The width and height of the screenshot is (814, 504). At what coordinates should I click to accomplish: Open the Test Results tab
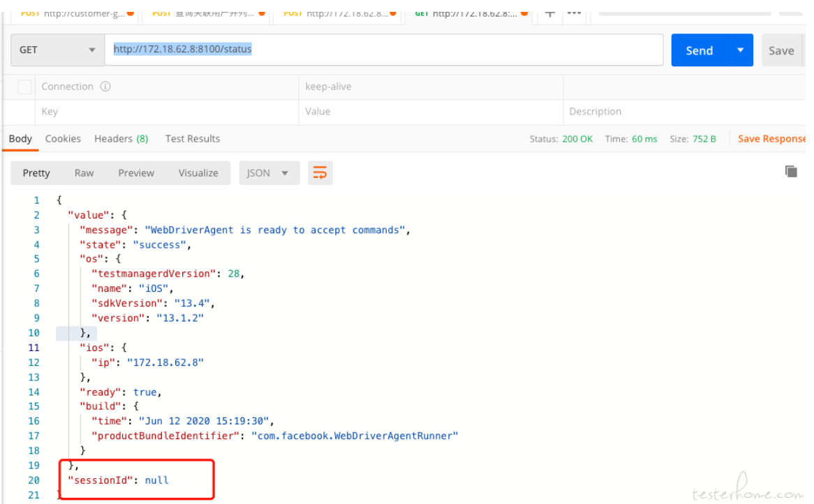193,139
